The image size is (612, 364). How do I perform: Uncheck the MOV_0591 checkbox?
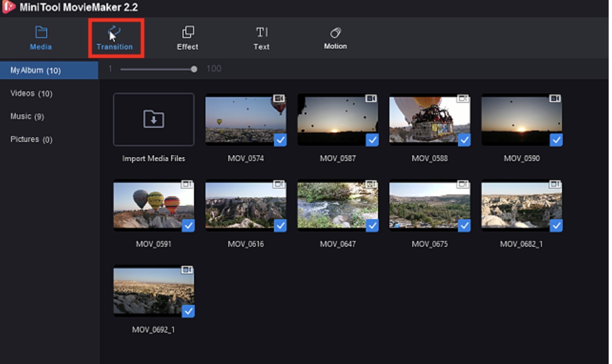[x=188, y=225]
